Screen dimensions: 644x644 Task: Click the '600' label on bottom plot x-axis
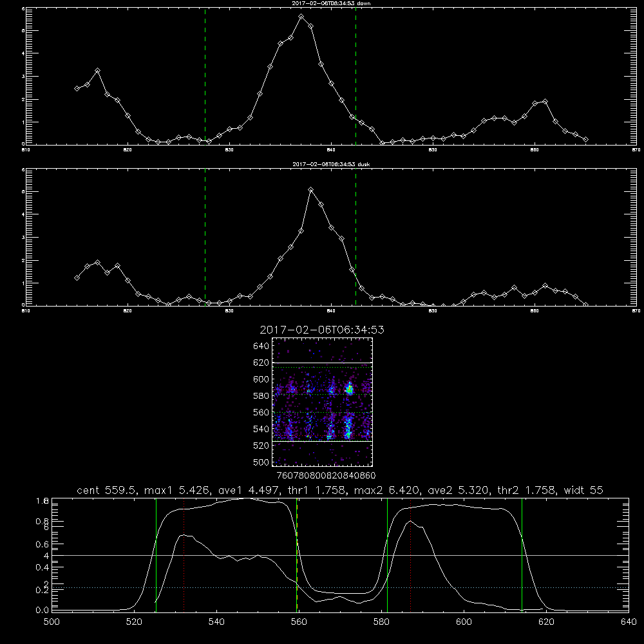tap(464, 622)
